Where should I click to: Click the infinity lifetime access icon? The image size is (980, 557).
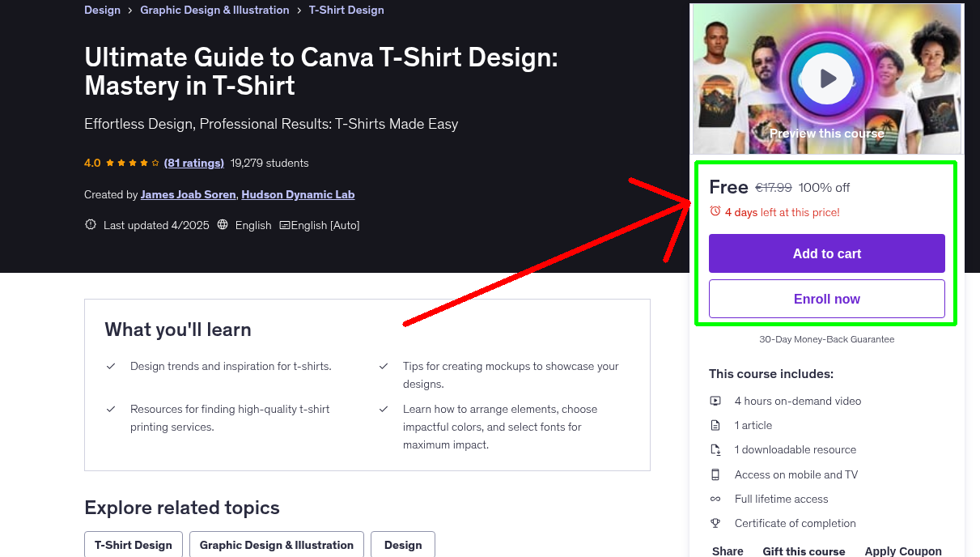tap(715, 499)
